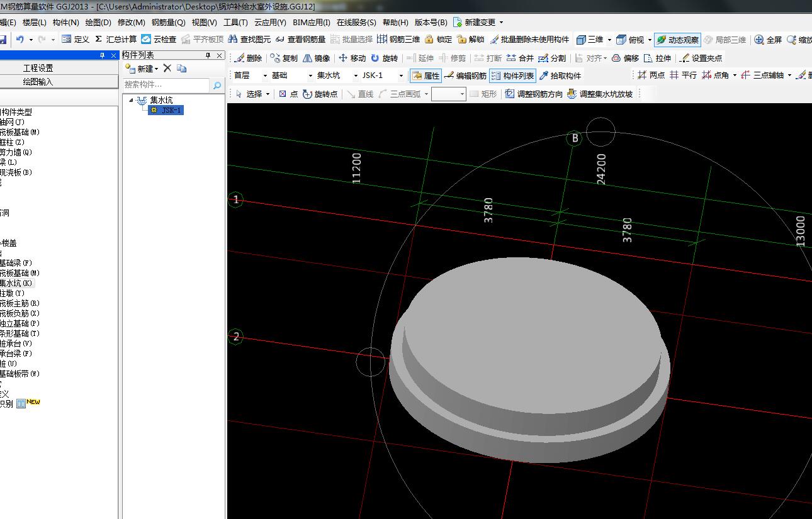The height and width of the screenshot is (519, 812).
Task: Click 设置夹点 set grip points
Action: (701, 58)
